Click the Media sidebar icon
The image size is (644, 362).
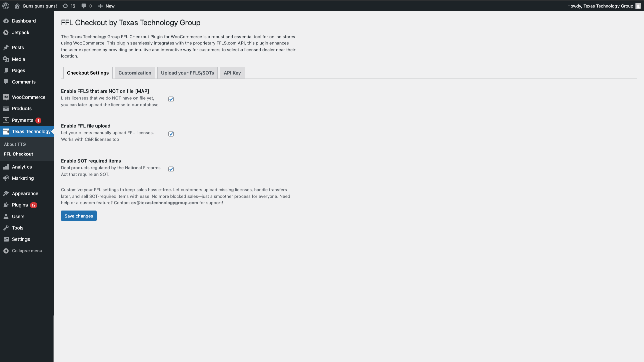6,59
